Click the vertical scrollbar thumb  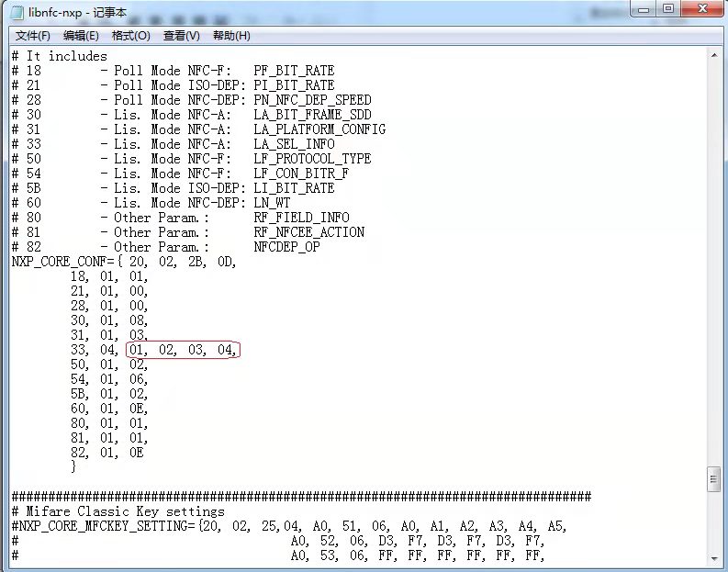(x=713, y=479)
